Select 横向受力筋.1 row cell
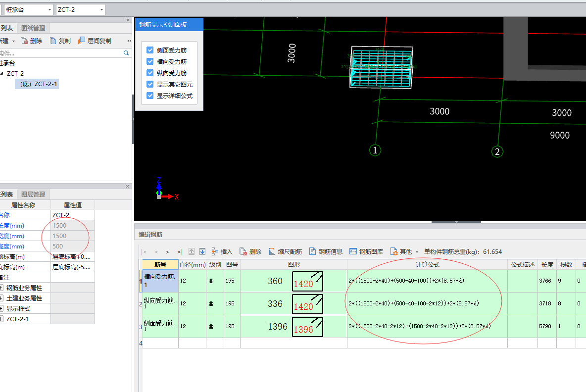 coord(160,281)
